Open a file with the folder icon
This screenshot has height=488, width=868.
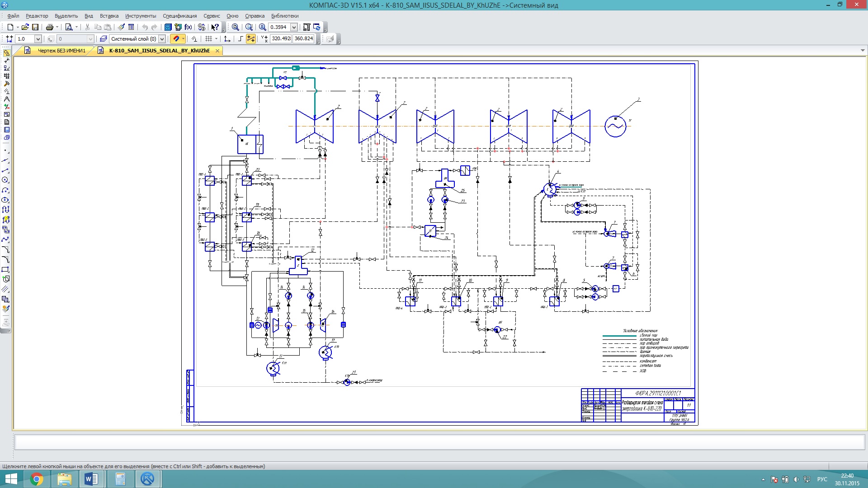[25, 27]
